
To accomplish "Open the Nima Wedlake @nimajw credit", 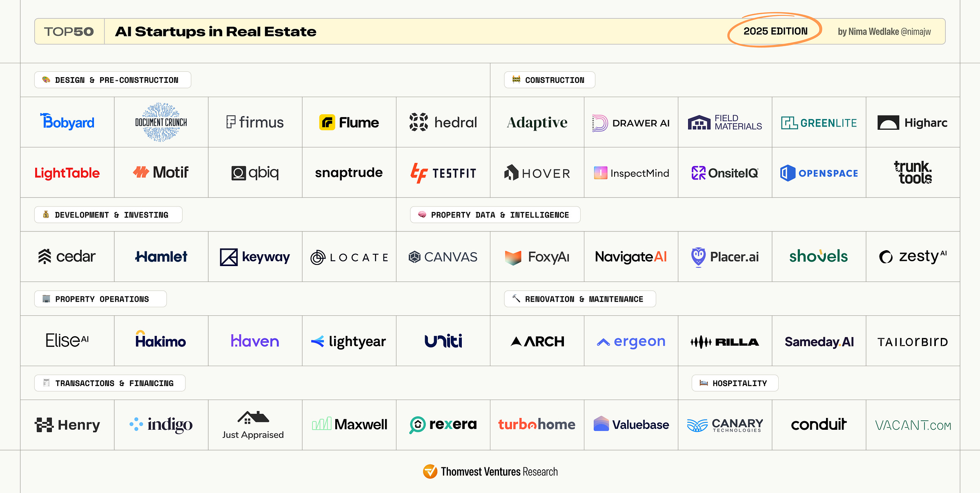I will pyautogui.click(x=884, y=32).
